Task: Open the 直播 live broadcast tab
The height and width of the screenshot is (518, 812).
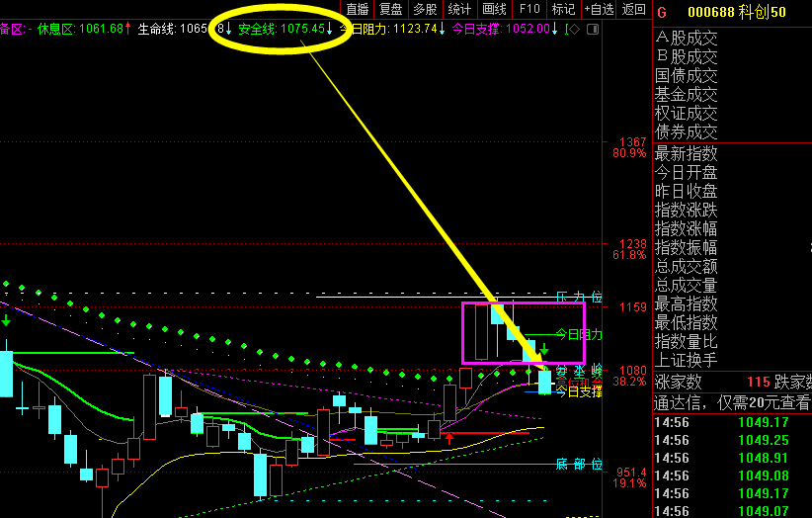Action: pos(357,9)
